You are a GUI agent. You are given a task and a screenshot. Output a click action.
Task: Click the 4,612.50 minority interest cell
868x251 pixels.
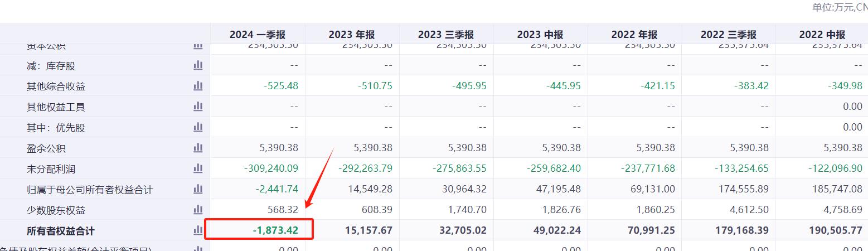coord(750,210)
